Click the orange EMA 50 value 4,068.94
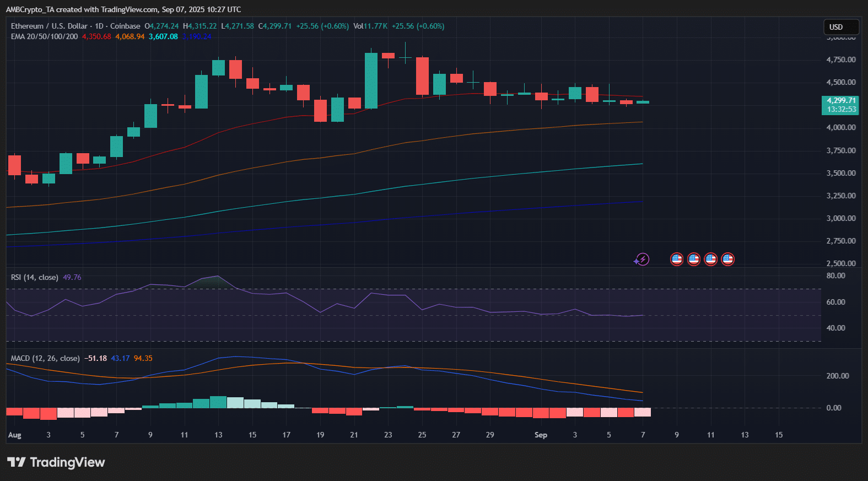This screenshot has width=868, height=481. click(x=130, y=36)
